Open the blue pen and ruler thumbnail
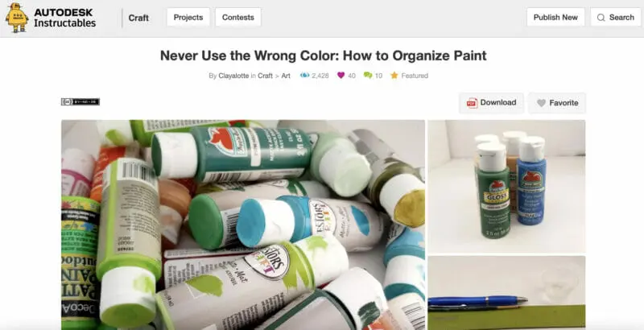Viewport: 644px width, 330px height. coord(506,293)
